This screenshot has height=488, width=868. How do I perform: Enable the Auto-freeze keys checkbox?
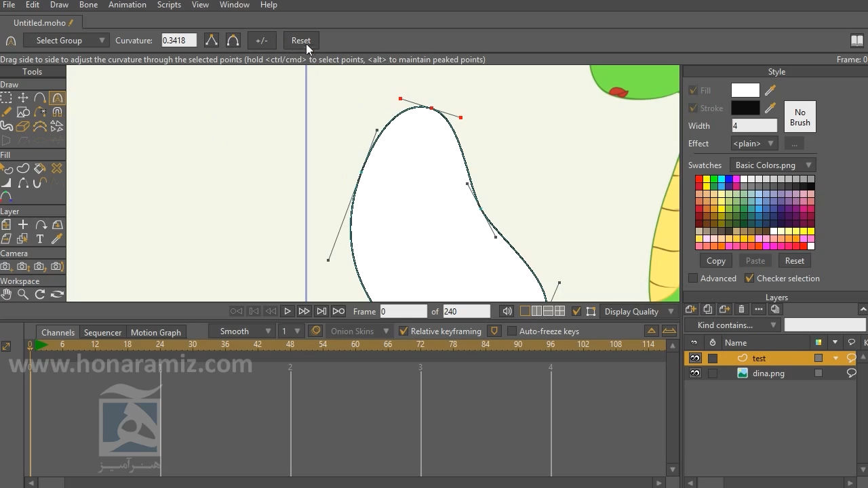[x=512, y=331]
